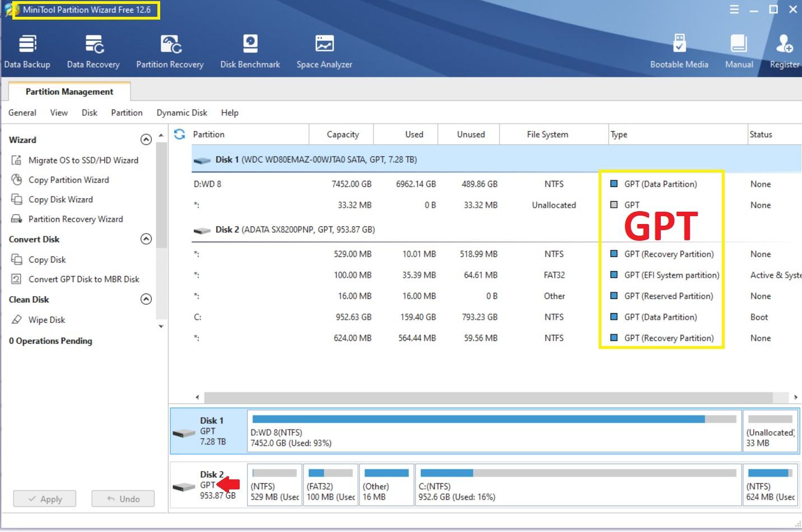
Task: Click the (NTFS) 529 MB block
Action: point(274,485)
